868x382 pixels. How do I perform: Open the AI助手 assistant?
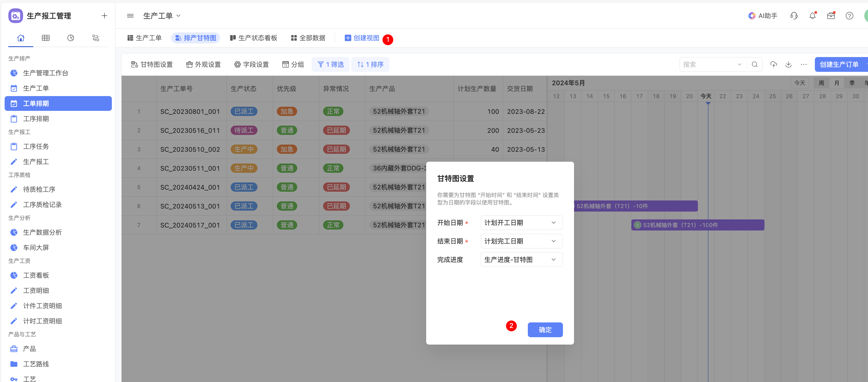tap(763, 15)
